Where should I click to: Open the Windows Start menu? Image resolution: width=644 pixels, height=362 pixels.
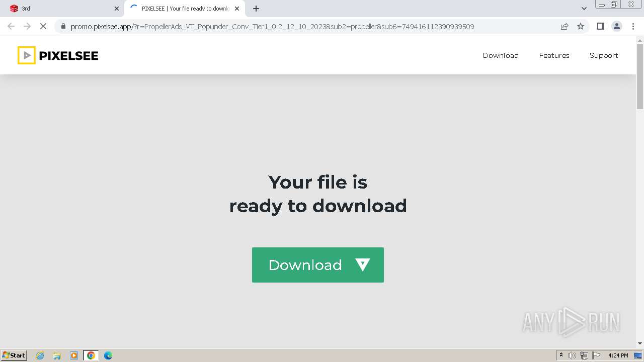pos(14,355)
